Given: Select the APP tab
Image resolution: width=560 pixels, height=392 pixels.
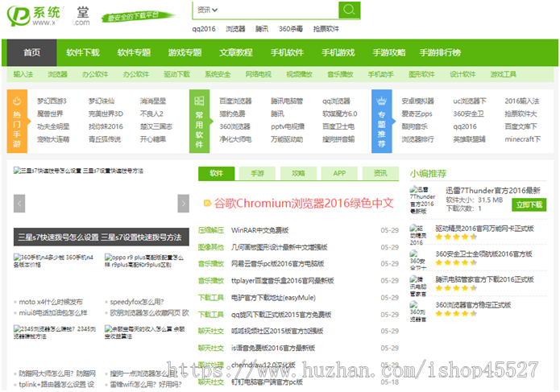Looking at the screenshot, I should pyautogui.click(x=339, y=173).
